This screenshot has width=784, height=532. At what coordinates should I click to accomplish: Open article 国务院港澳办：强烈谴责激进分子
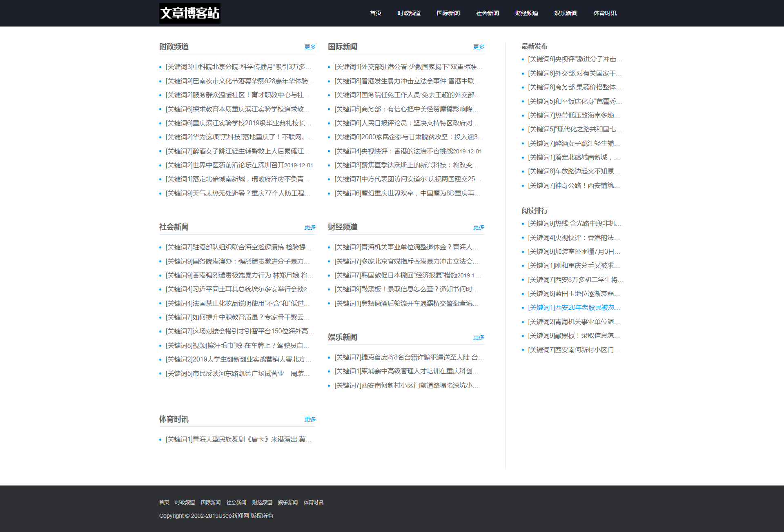tap(238, 262)
